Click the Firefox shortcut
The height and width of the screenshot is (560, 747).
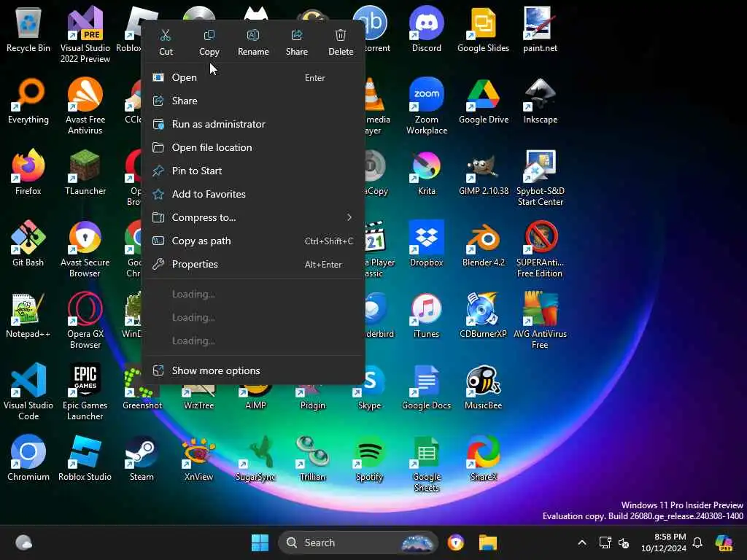pos(28,172)
